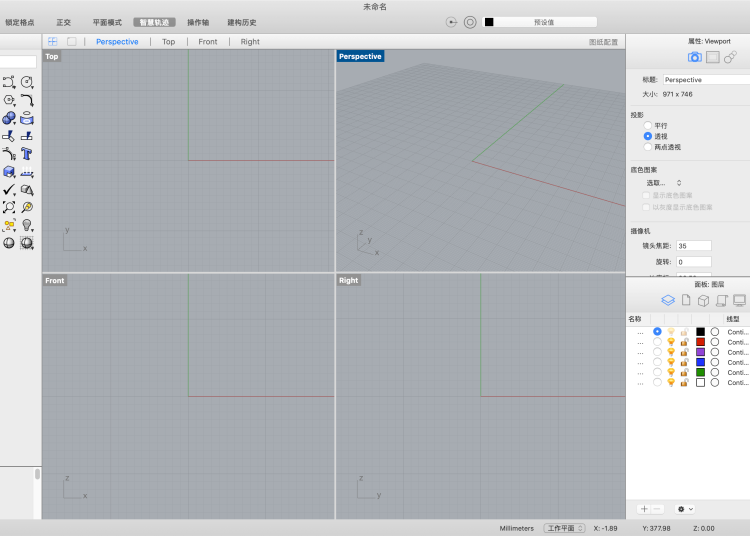Open the 工作平面 dropdown in status bar

pyautogui.click(x=565, y=528)
